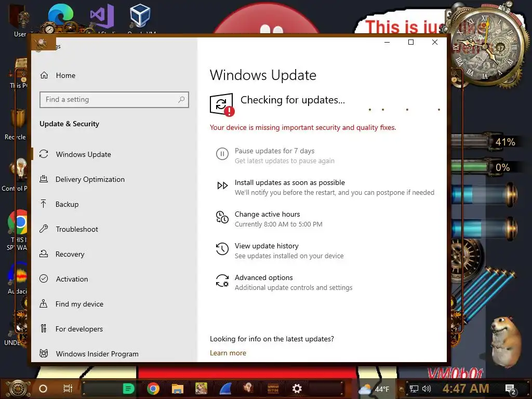The width and height of the screenshot is (532, 399).
Task: Click the Delivery Optimization icon
Action: [44, 179]
